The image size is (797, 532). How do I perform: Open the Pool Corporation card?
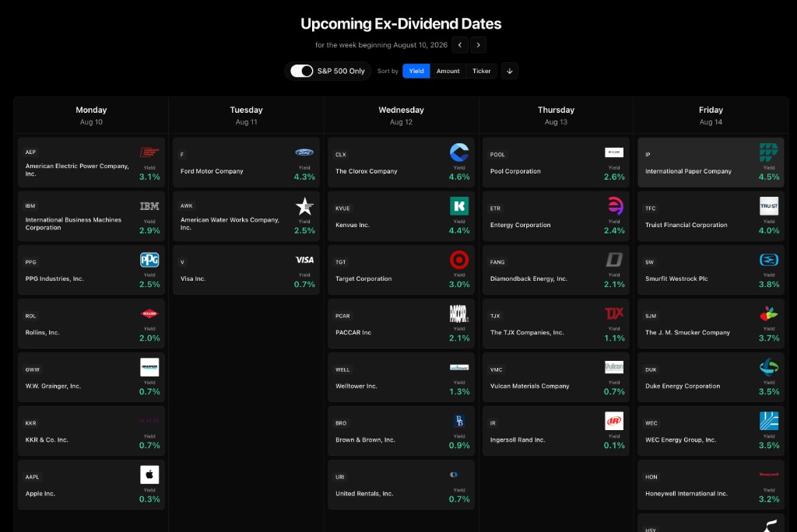(x=556, y=163)
